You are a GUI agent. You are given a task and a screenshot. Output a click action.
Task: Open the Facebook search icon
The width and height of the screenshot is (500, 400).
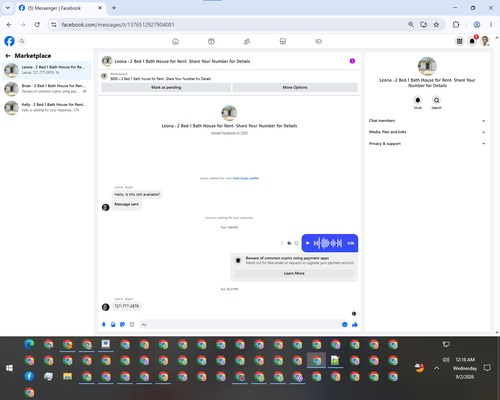click(x=22, y=41)
